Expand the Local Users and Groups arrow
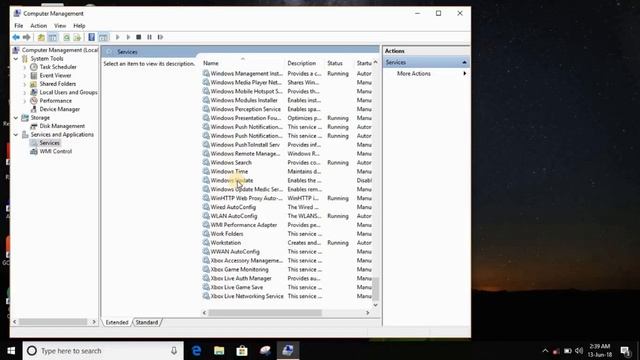This screenshot has width=640, height=360. pyautogui.click(x=25, y=93)
